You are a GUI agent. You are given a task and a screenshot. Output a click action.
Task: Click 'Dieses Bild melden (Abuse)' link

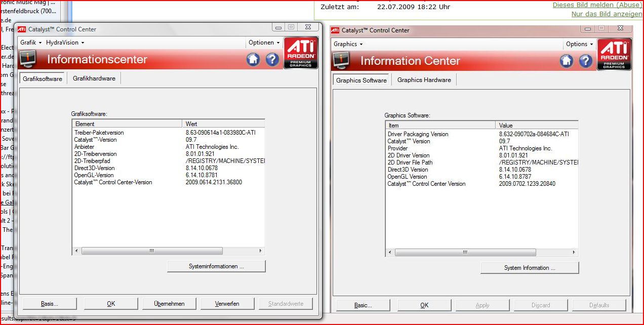596,5
